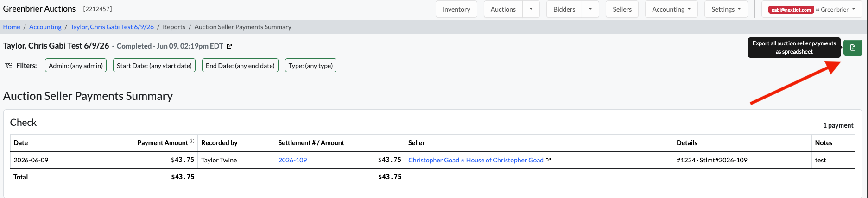The height and width of the screenshot is (198, 868).
Task: Select the payment Type filter
Action: click(310, 66)
